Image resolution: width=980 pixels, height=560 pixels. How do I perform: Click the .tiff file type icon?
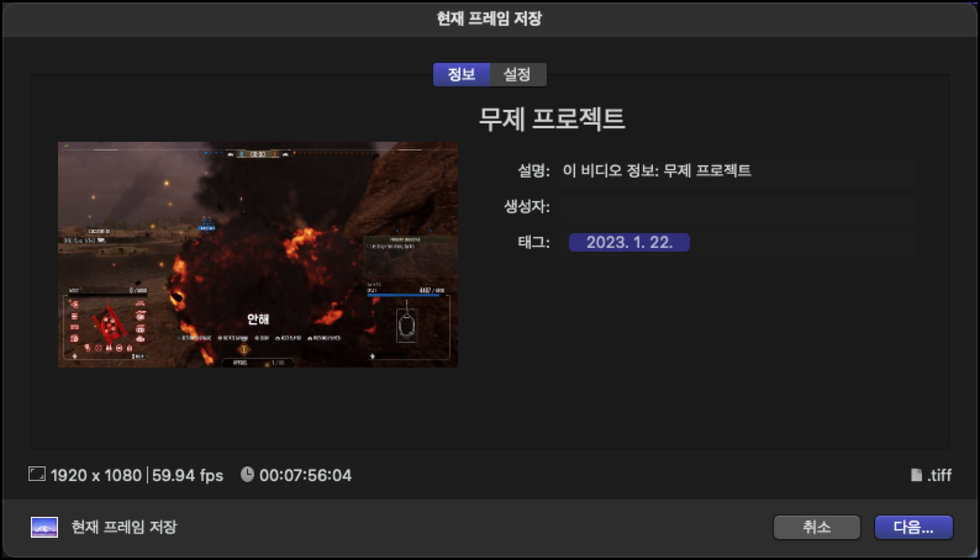tap(916, 475)
